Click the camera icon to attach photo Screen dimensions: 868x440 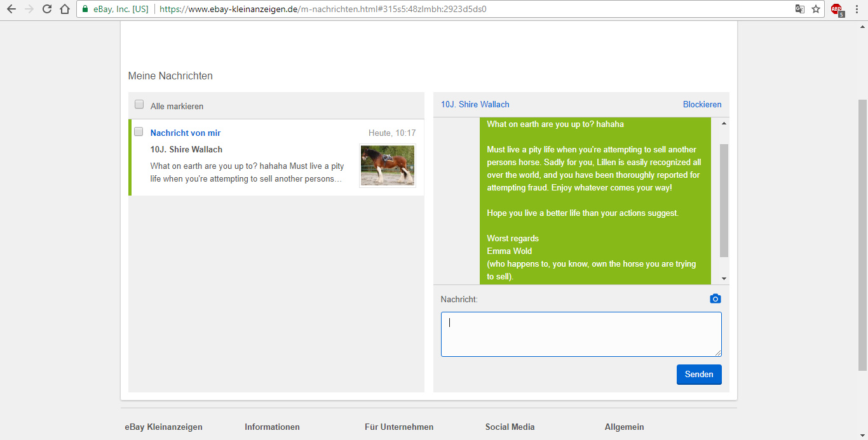coord(715,299)
